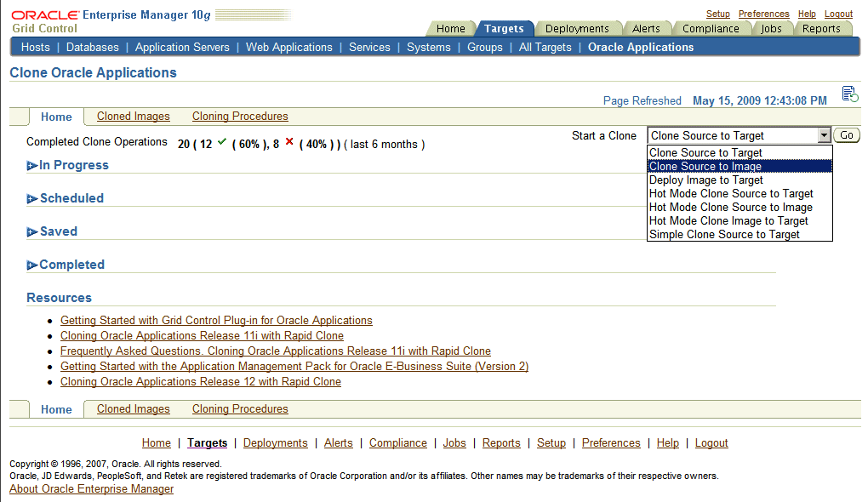Switch to upper Cloned Images tab

pos(134,117)
